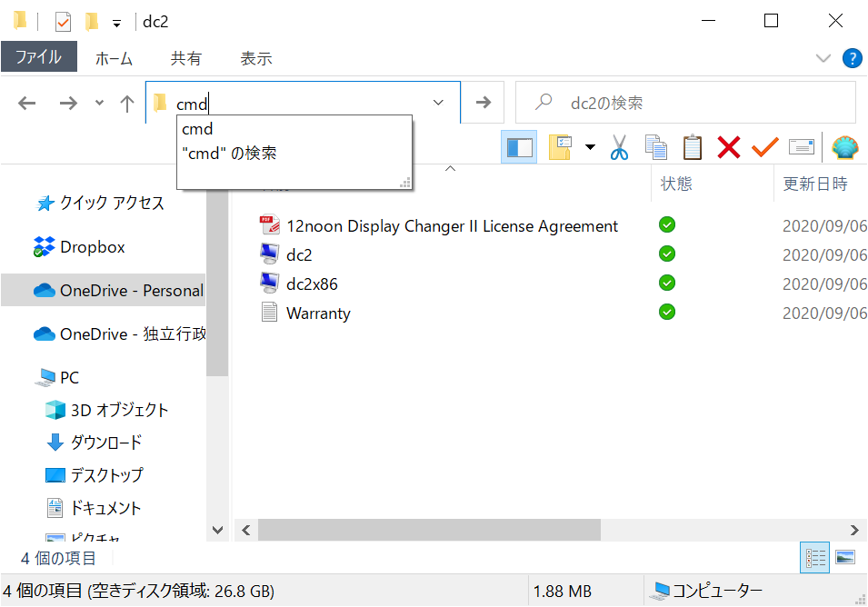Click the Up one level arrow
This screenshot has height=607, width=868.
click(x=127, y=103)
